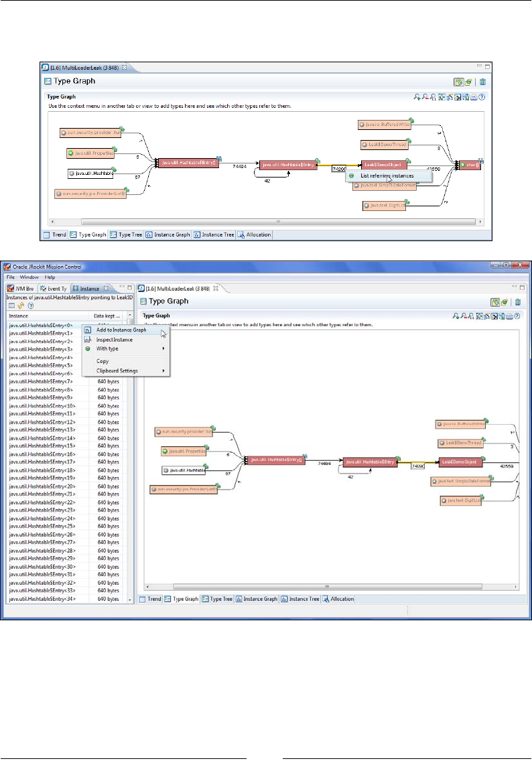Choose 'Copy' in context menu

coord(125,362)
